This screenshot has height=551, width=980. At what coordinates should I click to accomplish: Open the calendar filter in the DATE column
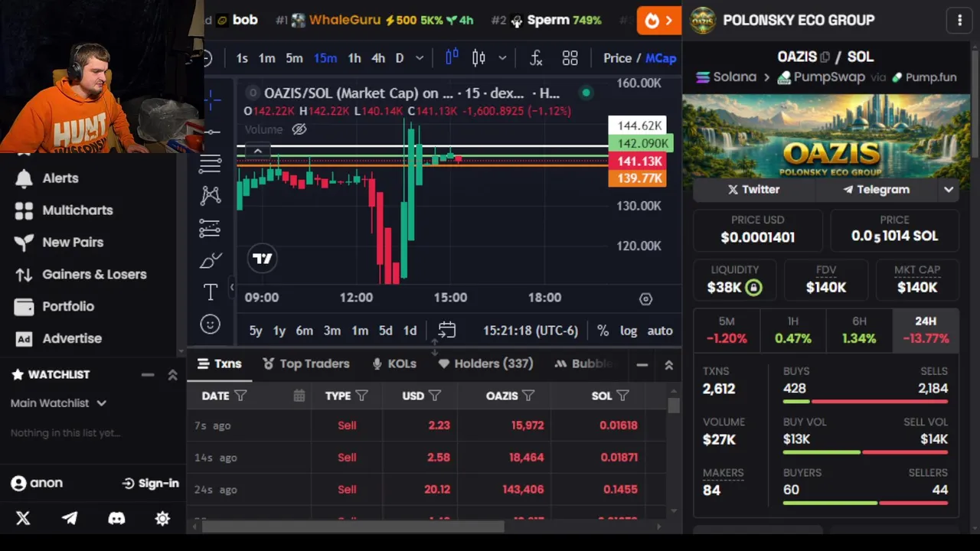pyautogui.click(x=299, y=396)
